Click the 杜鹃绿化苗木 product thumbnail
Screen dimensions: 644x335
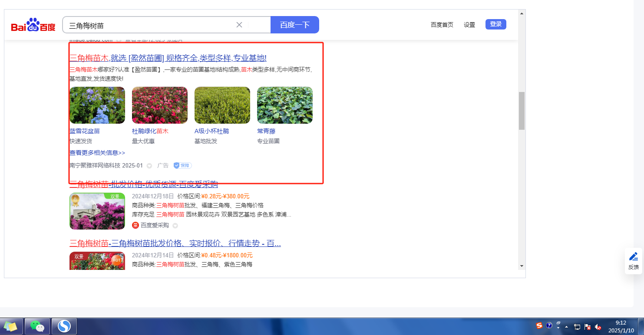pos(159,105)
